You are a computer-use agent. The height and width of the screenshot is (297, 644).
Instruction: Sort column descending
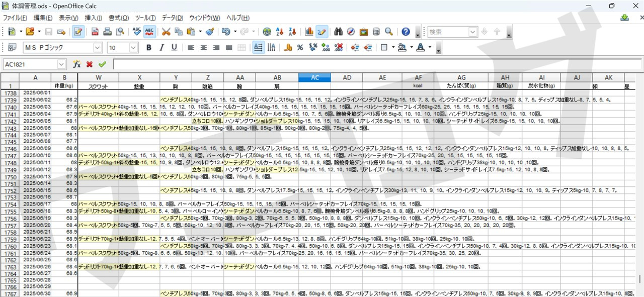293,32
